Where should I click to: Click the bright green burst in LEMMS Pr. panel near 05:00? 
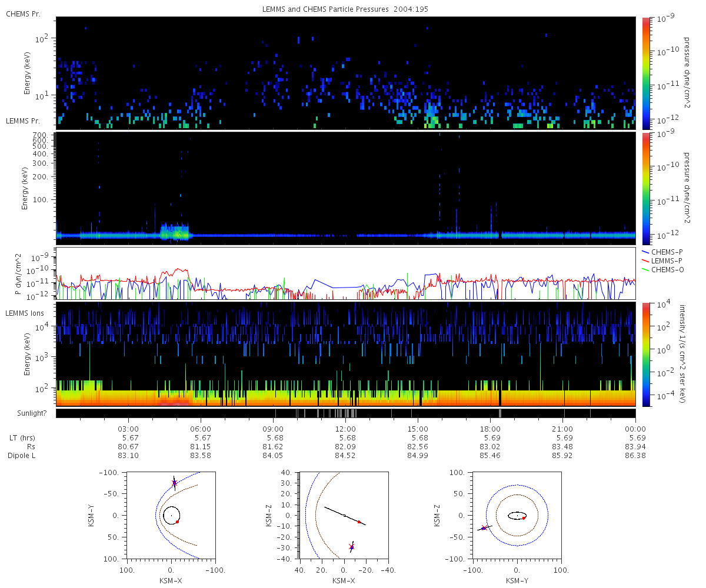pos(175,233)
